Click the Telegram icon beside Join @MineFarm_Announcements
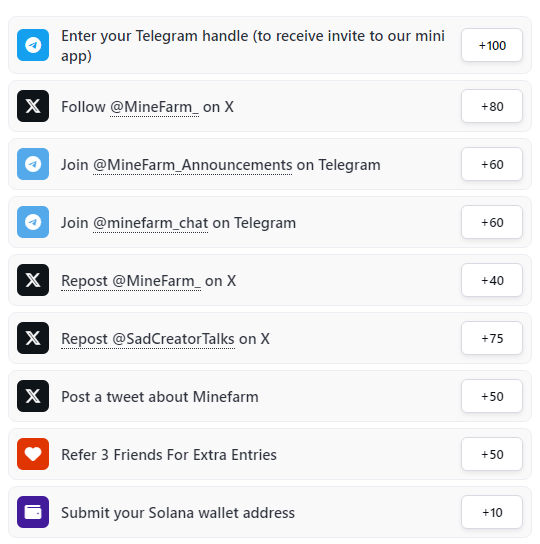The height and width of the screenshot is (544, 540). (x=33, y=164)
